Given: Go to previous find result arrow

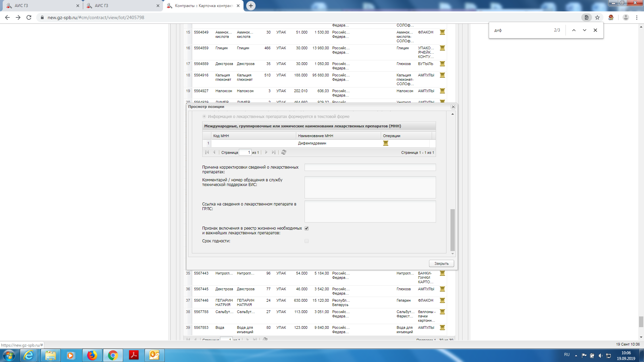Looking at the screenshot, I should click(574, 30).
